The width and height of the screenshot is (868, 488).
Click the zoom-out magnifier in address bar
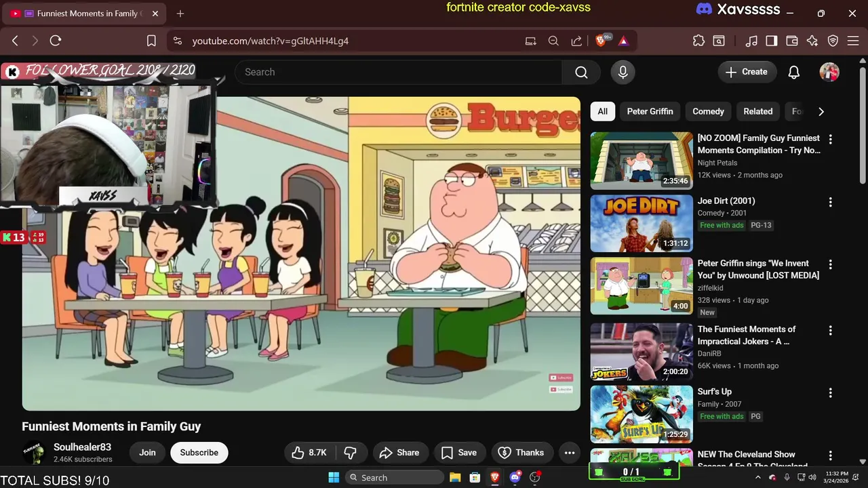coord(553,41)
